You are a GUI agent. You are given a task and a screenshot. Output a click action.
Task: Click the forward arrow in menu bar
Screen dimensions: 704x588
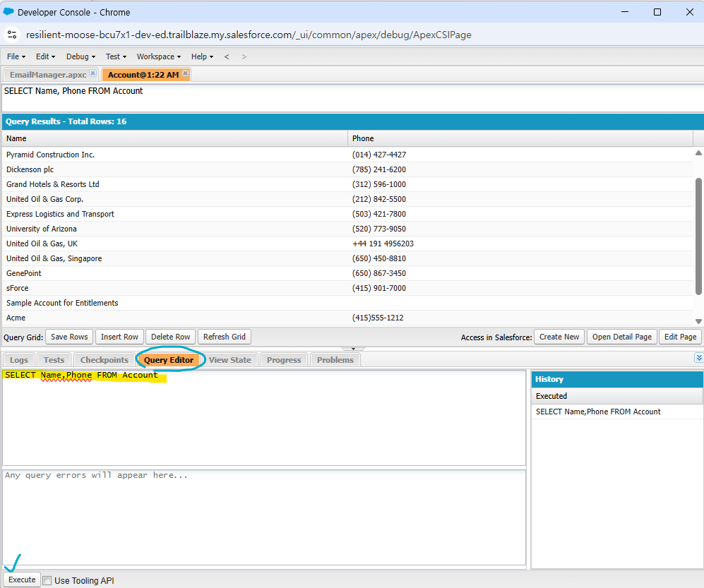(244, 56)
